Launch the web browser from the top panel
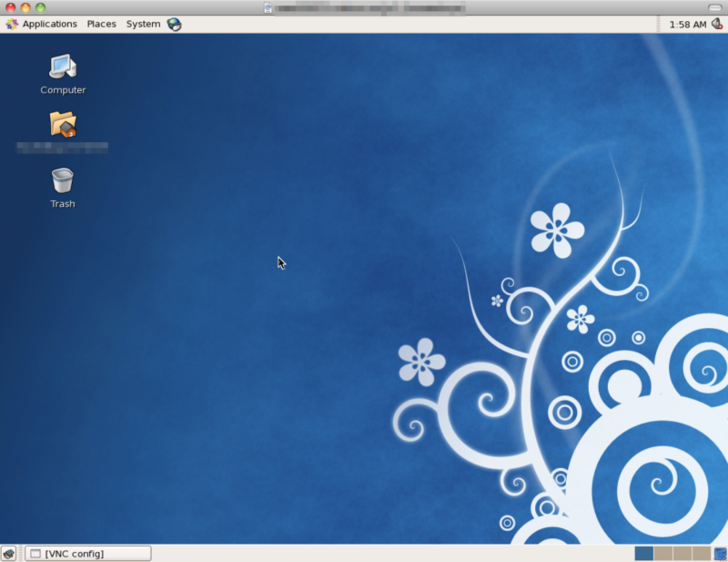The width and height of the screenshot is (728, 562). tap(174, 24)
